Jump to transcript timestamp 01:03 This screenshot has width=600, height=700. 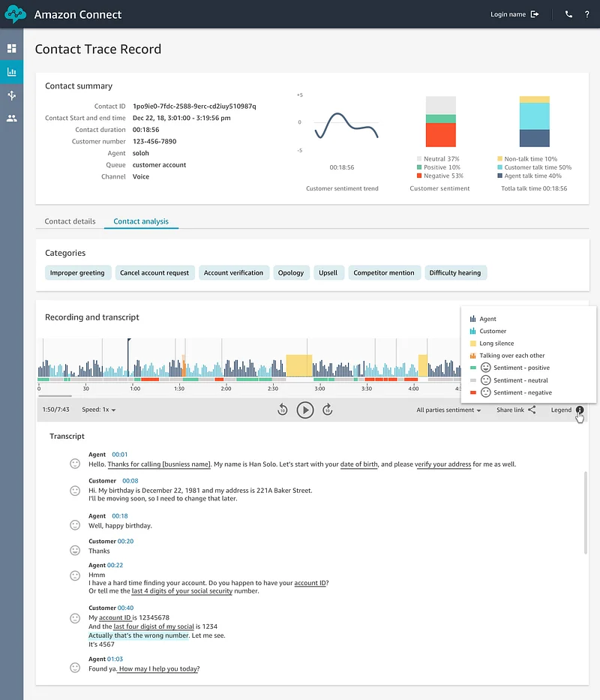(x=115, y=659)
